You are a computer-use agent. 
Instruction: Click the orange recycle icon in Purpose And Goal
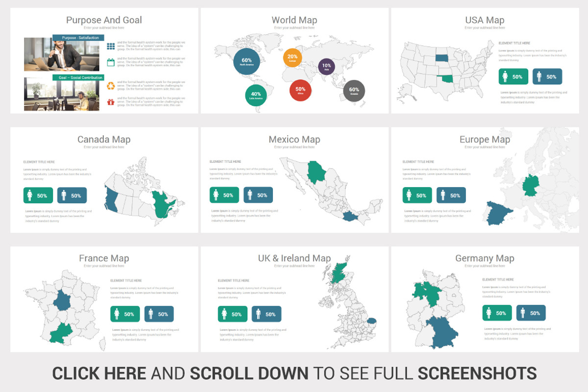pos(111,86)
